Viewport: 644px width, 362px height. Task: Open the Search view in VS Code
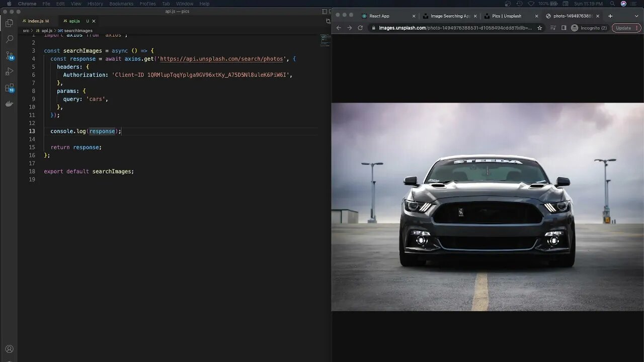[9, 39]
